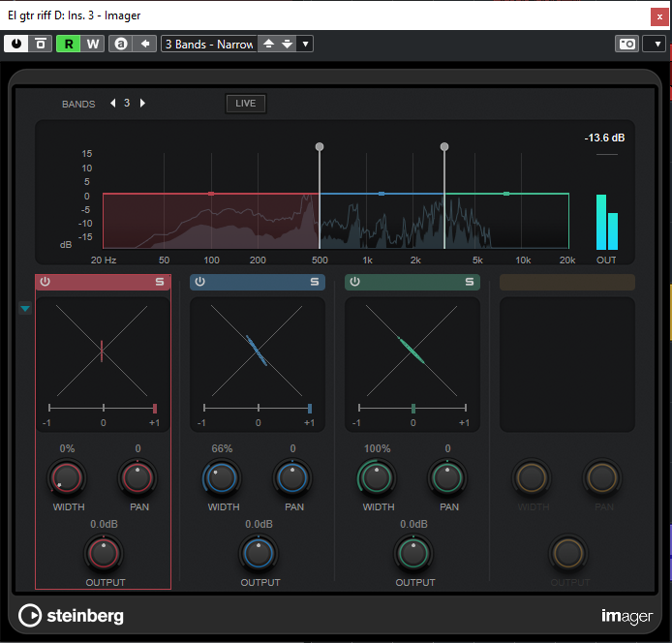Collapse the section with the teal triangle

(25, 309)
